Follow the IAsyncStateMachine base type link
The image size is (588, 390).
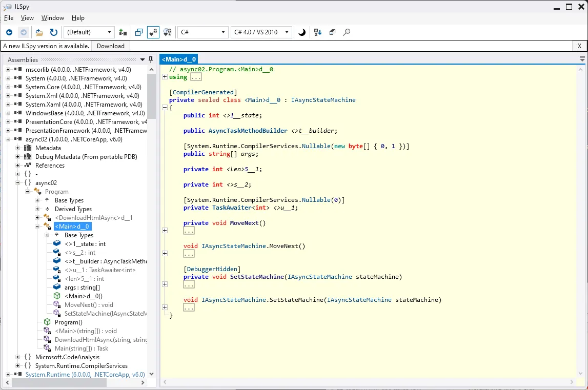point(323,100)
